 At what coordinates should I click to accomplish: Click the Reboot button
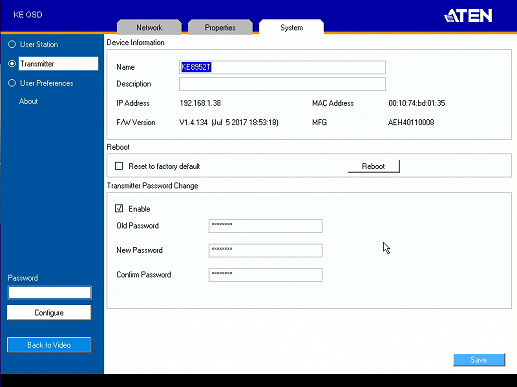pos(373,166)
